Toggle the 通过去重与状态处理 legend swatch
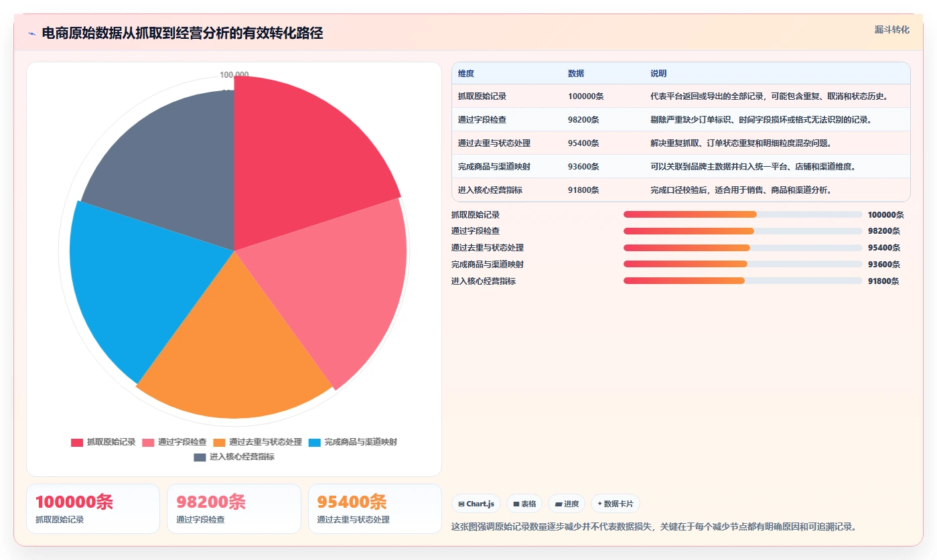 pos(219,442)
